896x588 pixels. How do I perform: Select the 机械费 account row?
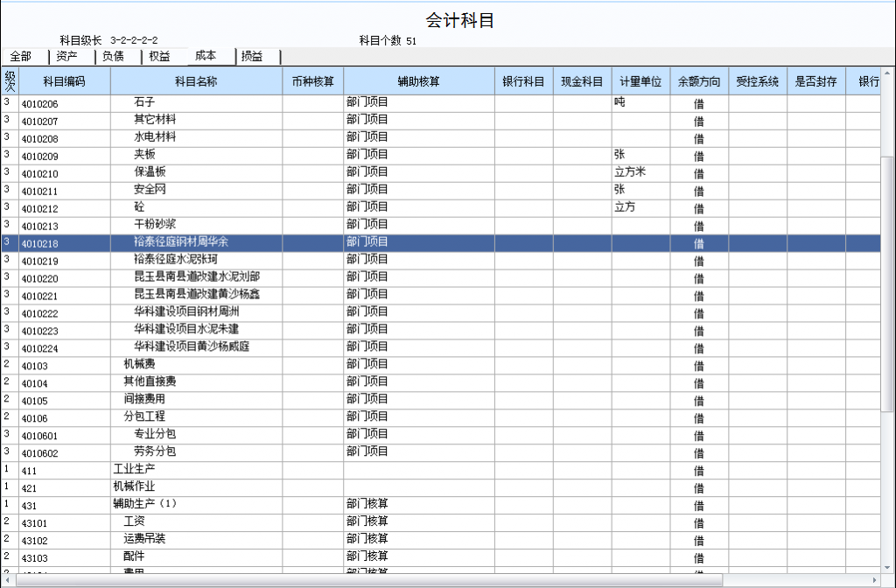(441, 366)
